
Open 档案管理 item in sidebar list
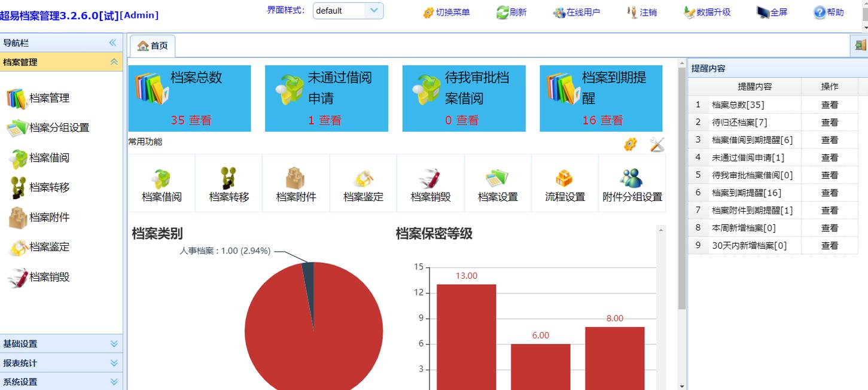coord(39,98)
